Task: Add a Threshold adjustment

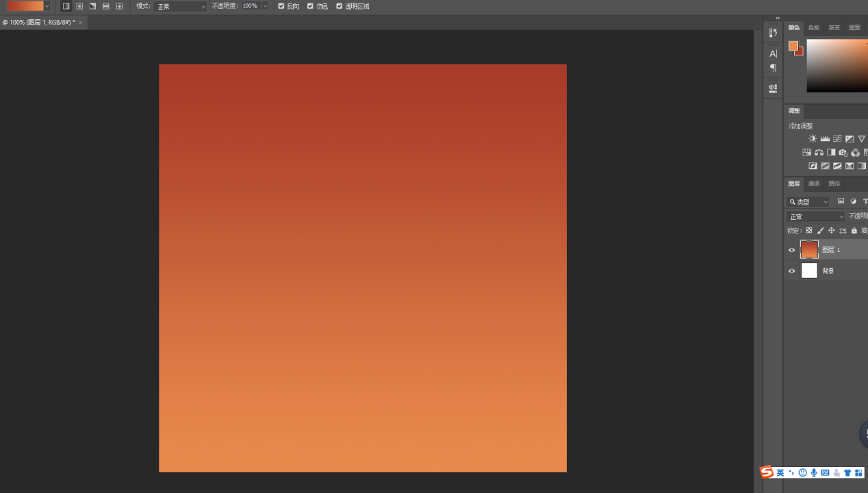Action: tap(837, 166)
